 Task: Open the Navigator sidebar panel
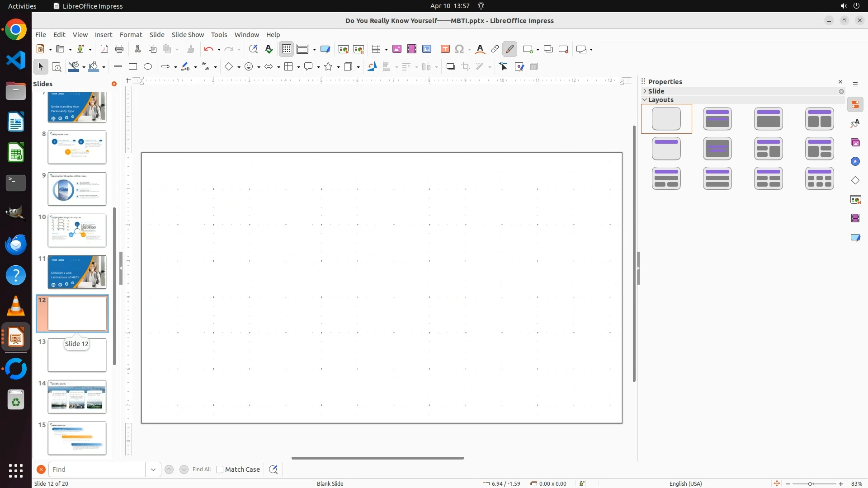[x=855, y=162]
